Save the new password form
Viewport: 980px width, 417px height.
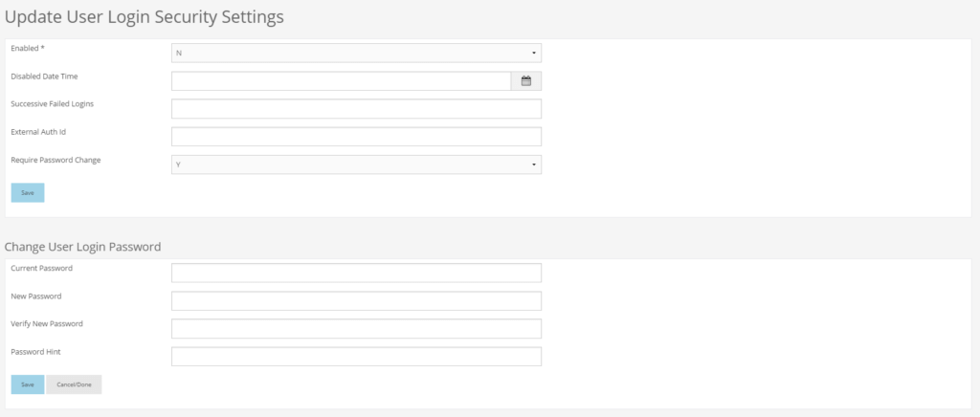click(x=28, y=384)
